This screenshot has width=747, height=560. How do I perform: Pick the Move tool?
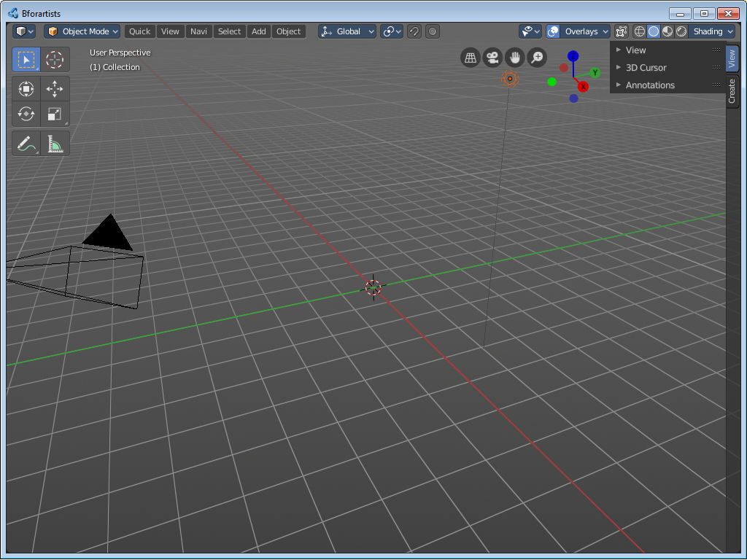(55, 88)
